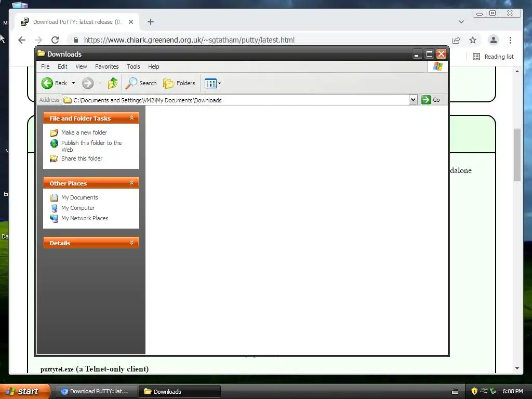Open the View menu
This screenshot has width=532, height=399.
(81, 66)
